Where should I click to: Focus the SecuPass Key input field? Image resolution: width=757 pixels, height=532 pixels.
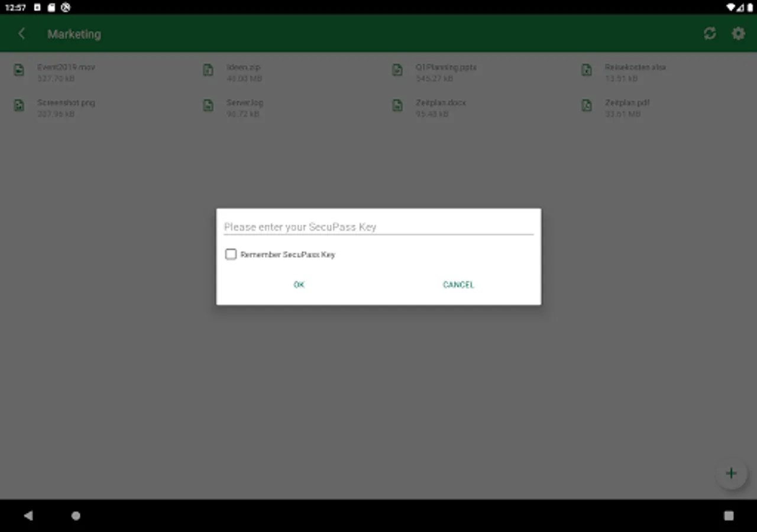(x=378, y=227)
